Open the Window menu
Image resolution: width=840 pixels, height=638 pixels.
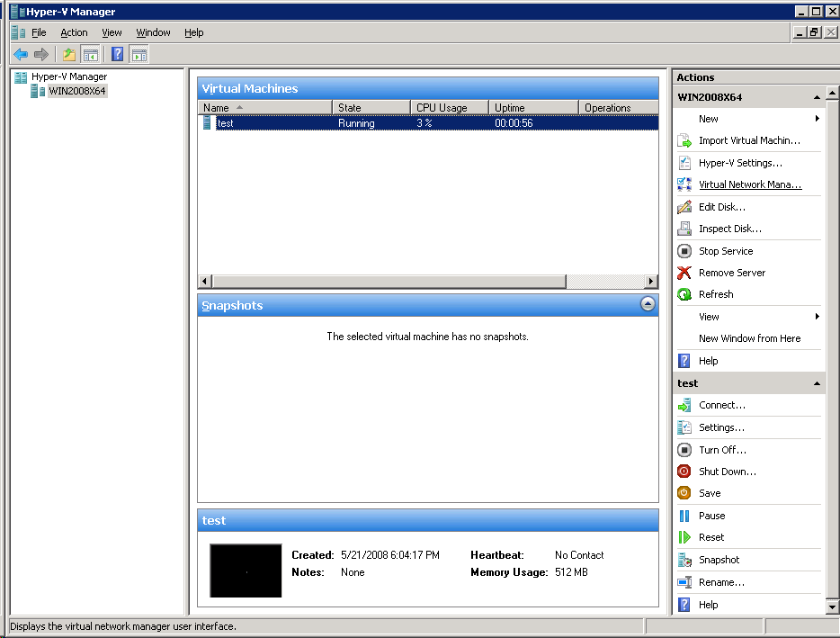pos(153,32)
